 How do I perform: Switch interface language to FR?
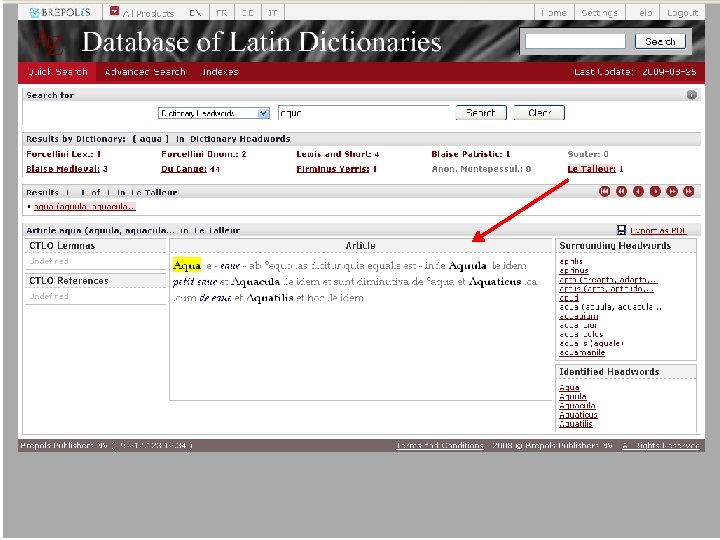pos(222,13)
